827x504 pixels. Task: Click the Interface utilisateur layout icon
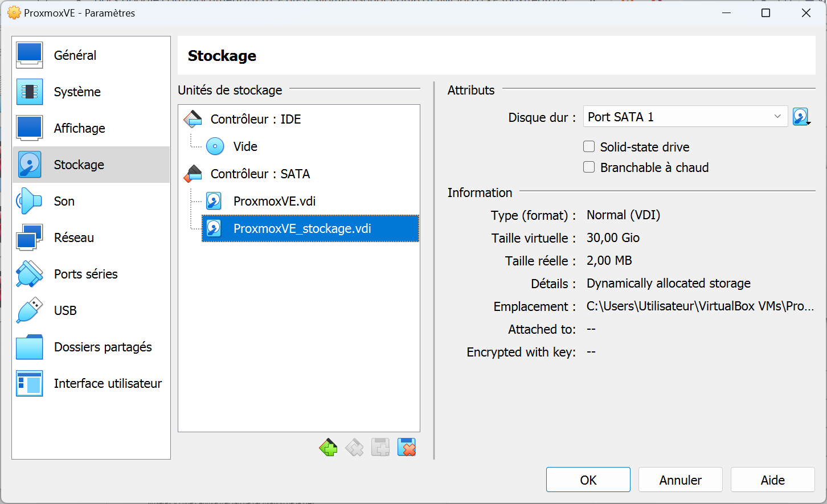[x=30, y=383]
